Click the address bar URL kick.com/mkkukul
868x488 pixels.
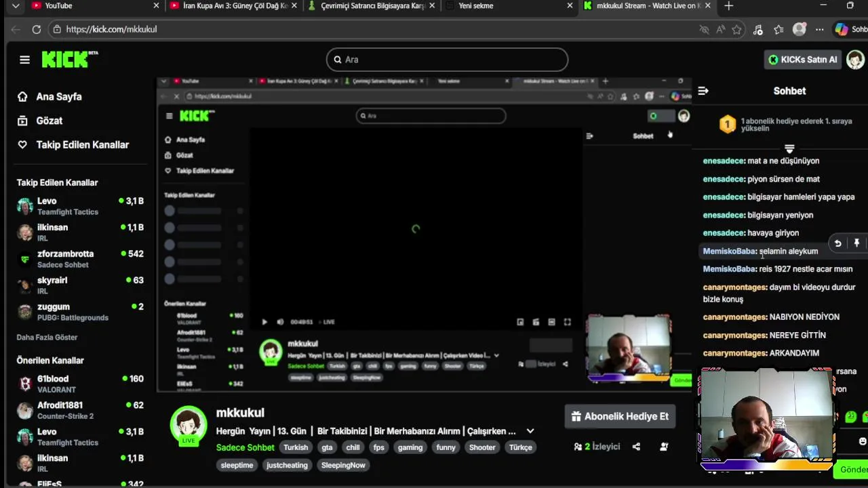tap(112, 29)
